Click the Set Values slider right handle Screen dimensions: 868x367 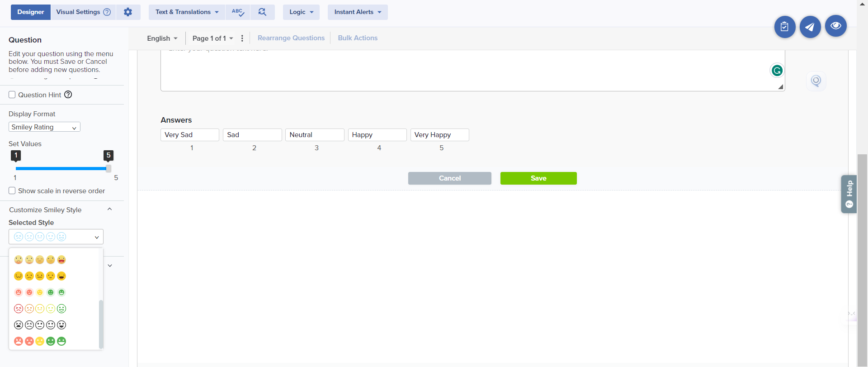[x=108, y=168]
